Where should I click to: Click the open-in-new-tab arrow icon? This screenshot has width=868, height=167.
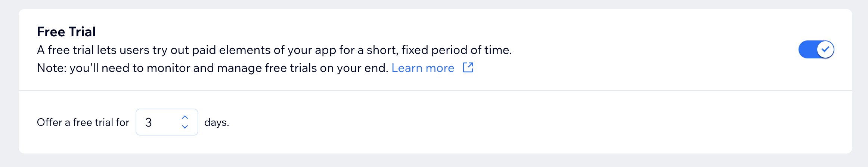coord(468,67)
